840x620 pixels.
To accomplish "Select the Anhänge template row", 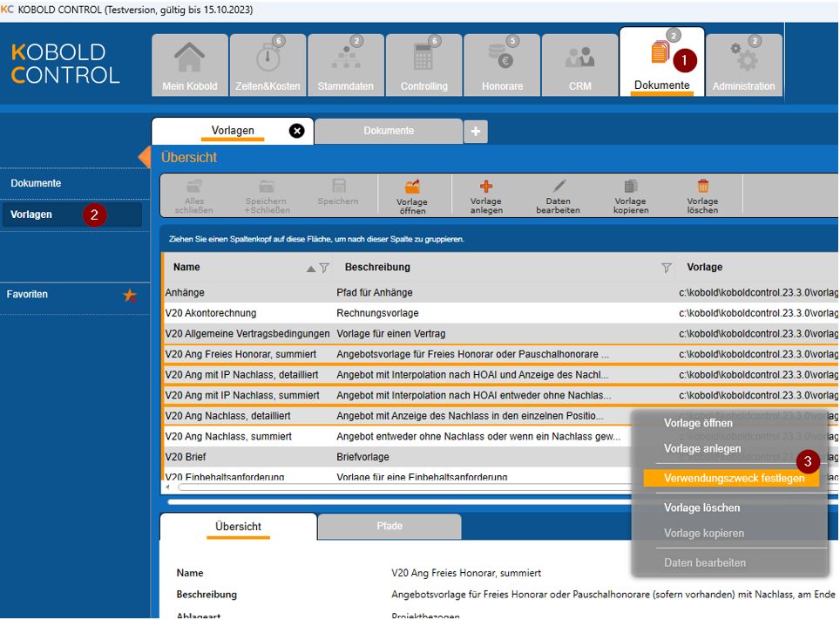I will pos(500,293).
